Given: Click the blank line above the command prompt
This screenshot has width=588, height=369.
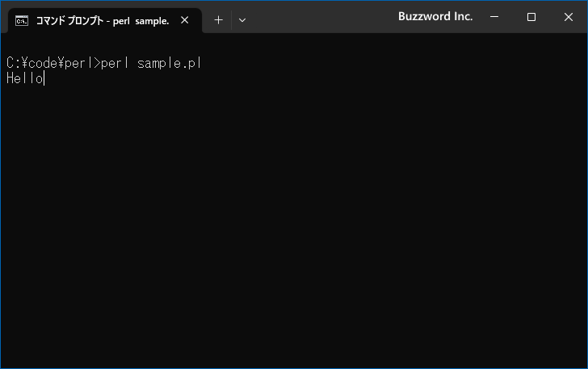Looking at the screenshot, I should pyautogui.click(x=292, y=46).
